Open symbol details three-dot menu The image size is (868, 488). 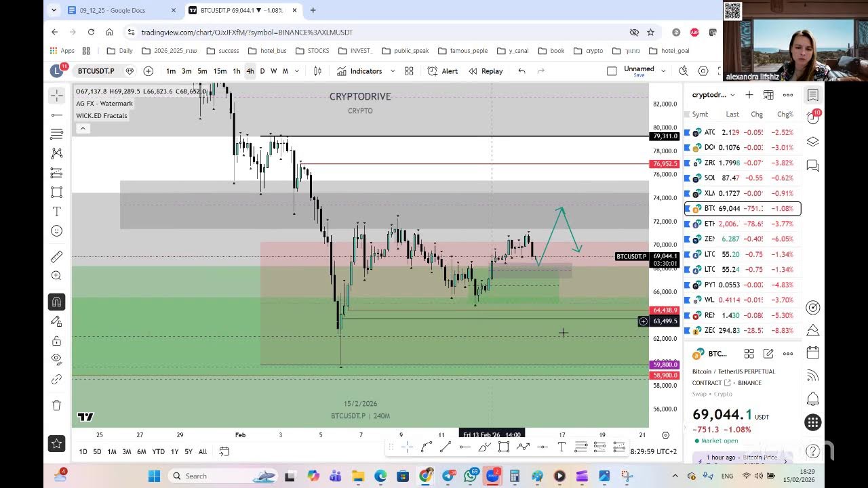coord(788,354)
